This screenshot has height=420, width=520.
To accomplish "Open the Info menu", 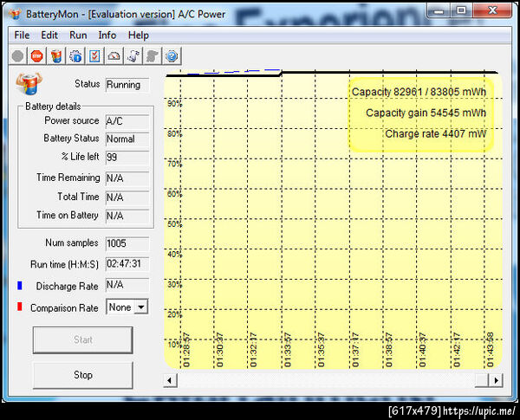I will 107,36.
